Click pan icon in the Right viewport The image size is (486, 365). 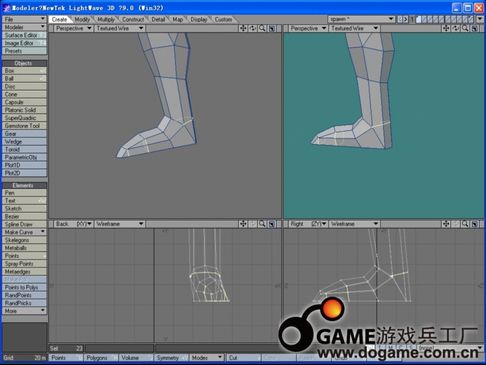pos(446,224)
